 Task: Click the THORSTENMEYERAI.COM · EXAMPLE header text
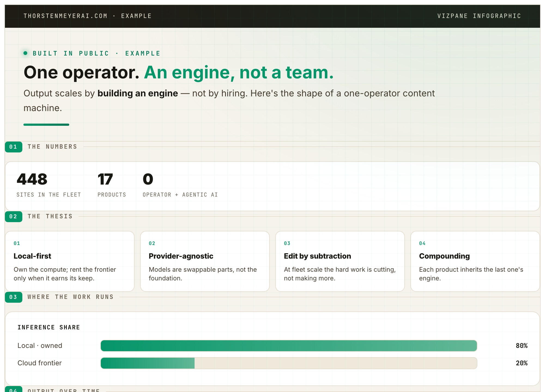click(x=87, y=16)
